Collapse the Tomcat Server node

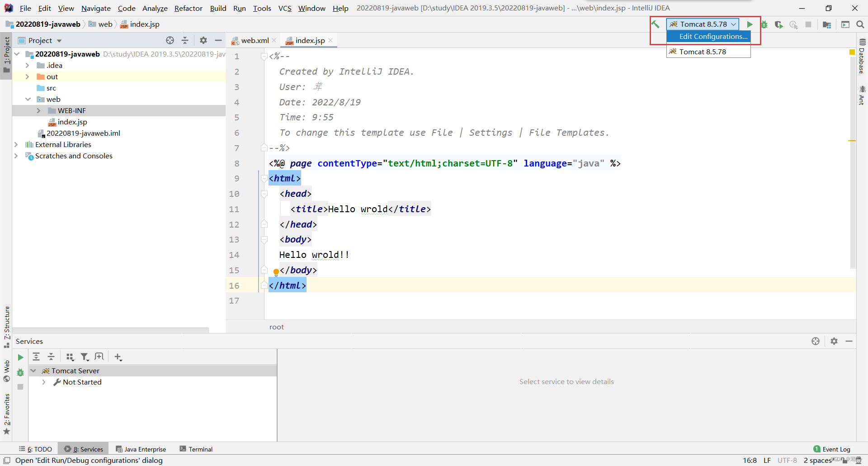click(33, 371)
